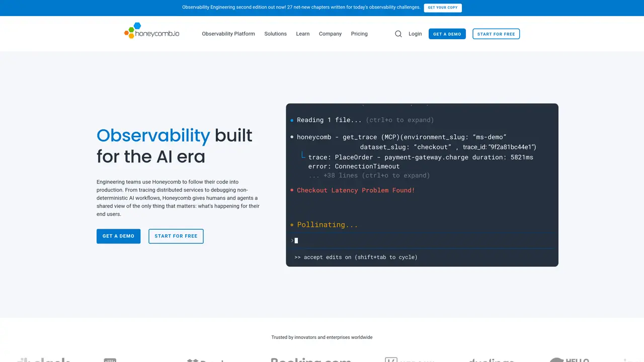Image resolution: width=644 pixels, height=362 pixels.
Task: Click the Honeycomb.io logo
Action: pyautogui.click(x=151, y=31)
